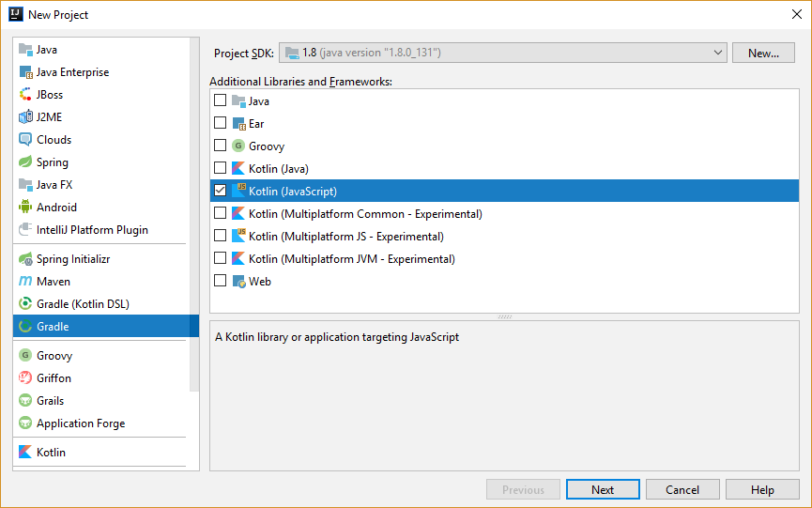Choose the IntelliJ Platform Plugin icon
Screen dimensions: 812x508
25,229
